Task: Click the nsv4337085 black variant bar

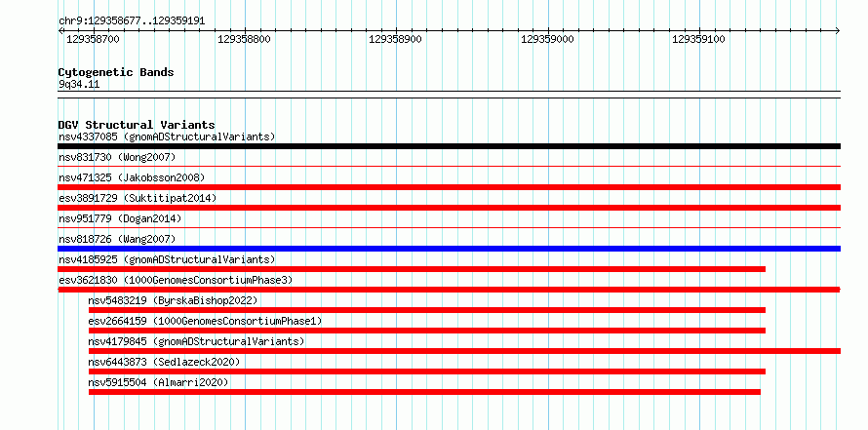Action: pyautogui.click(x=449, y=146)
